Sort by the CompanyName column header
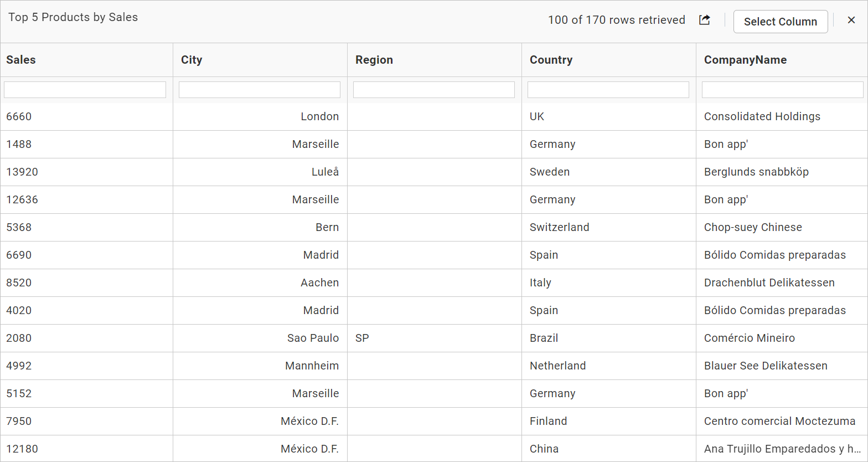The width and height of the screenshot is (868, 462). tap(745, 60)
